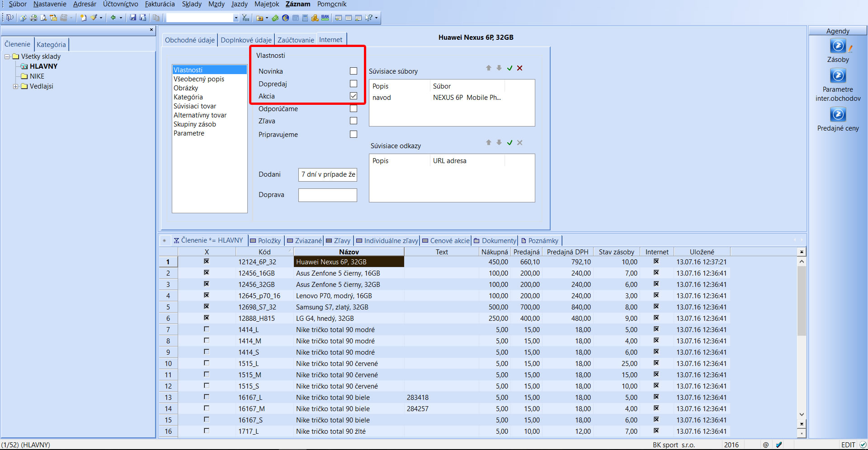This screenshot has height=450, width=868.
Task: Switch to Zaúčtovanie tab
Action: 296,40
